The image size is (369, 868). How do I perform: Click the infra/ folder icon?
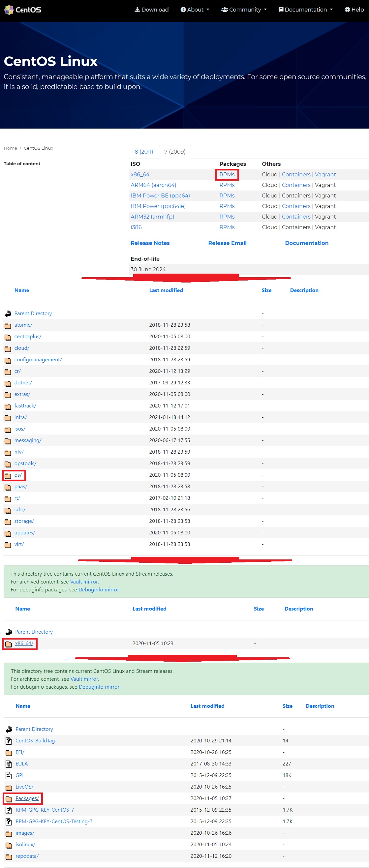click(8, 418)
